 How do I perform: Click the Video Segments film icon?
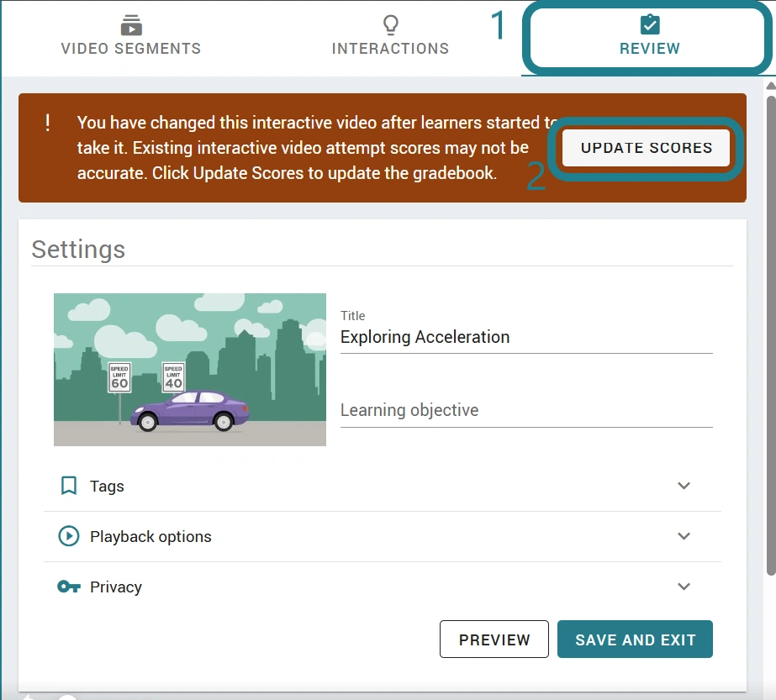[x=131, y=25]
